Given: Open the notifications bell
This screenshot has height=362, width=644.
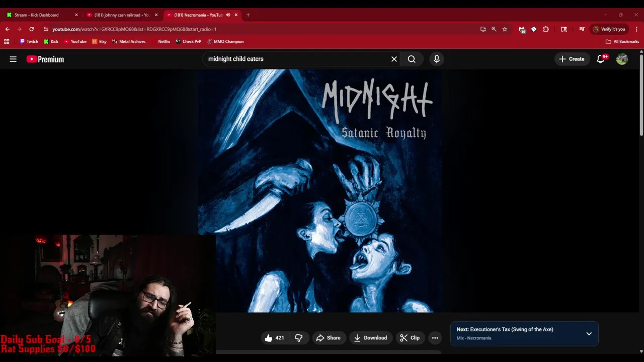Looking at the screenshot, I should [x=601, y=59].
